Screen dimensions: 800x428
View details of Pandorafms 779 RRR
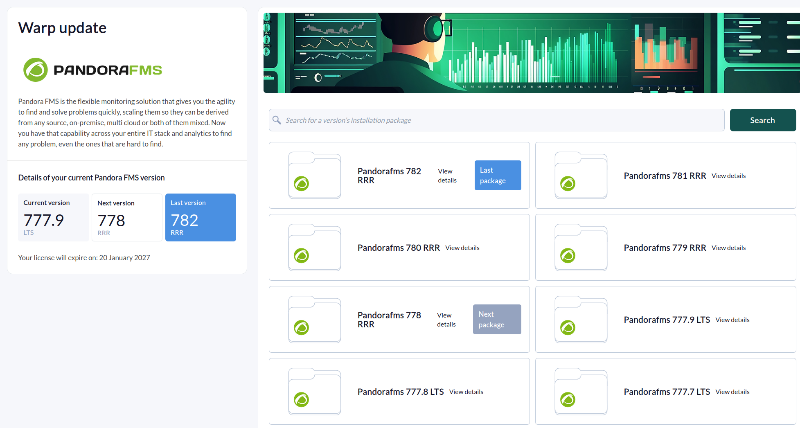tap(729, 248)
